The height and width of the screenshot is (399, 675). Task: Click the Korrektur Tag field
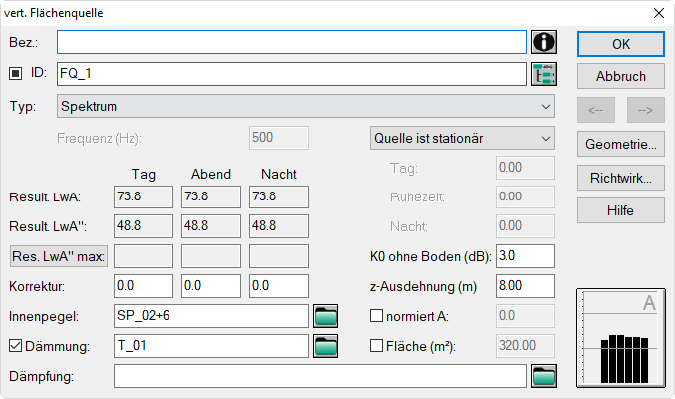(x=143, y=286)
